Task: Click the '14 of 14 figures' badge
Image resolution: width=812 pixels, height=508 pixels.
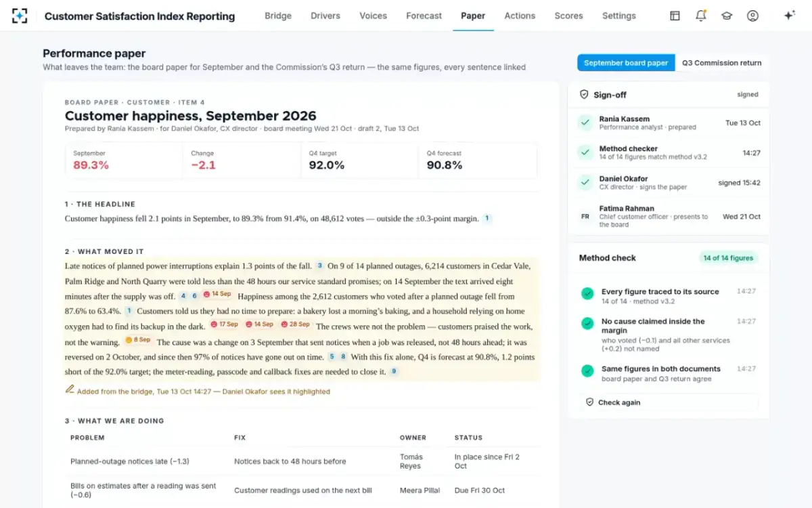Action: (x=728, y=258)
